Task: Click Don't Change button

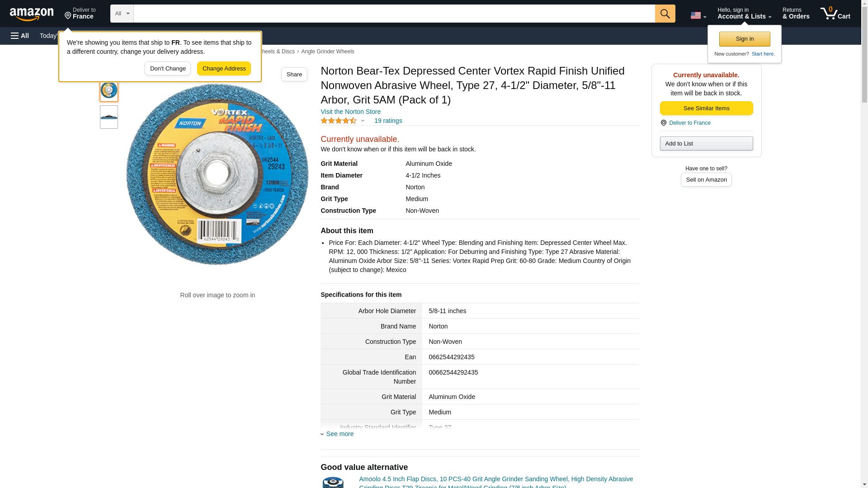Action: [x=168, y=69]
